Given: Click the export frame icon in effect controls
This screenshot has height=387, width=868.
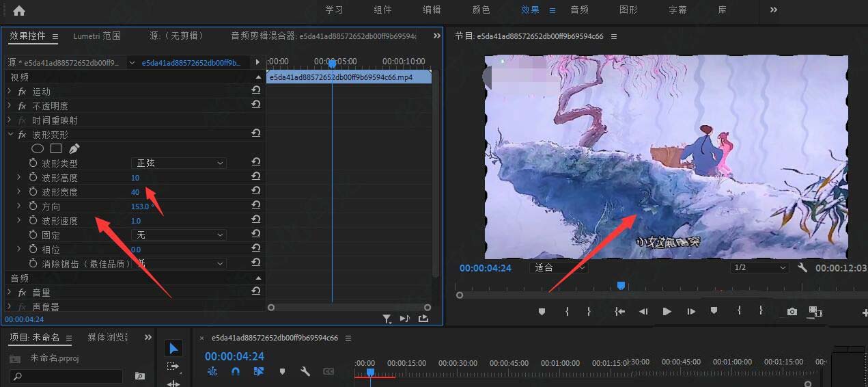Looking at the screenshot, I should pyautogui.click(x=423, y=318).
